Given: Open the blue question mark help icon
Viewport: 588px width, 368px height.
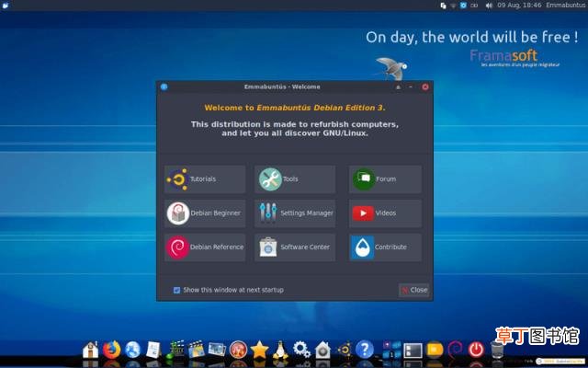Looking at the screenshot, I should click(x=365, y=350).
